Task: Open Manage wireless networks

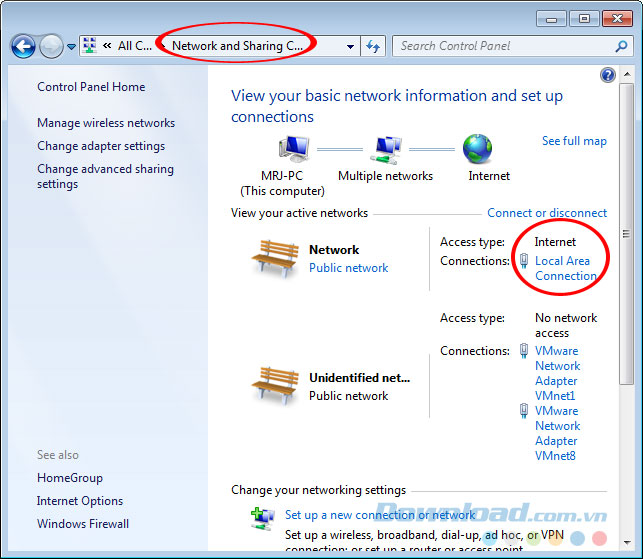Action: [106, 123]
